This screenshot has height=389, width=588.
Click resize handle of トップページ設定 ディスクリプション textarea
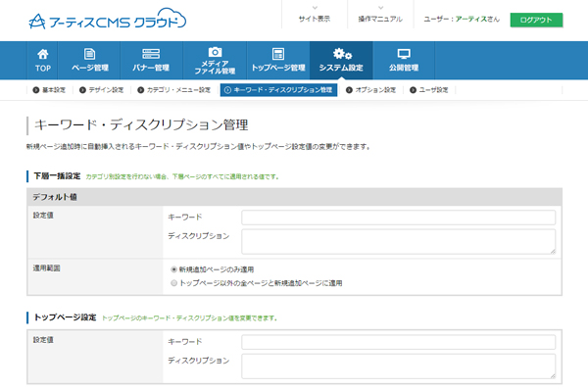coord(553,376)
